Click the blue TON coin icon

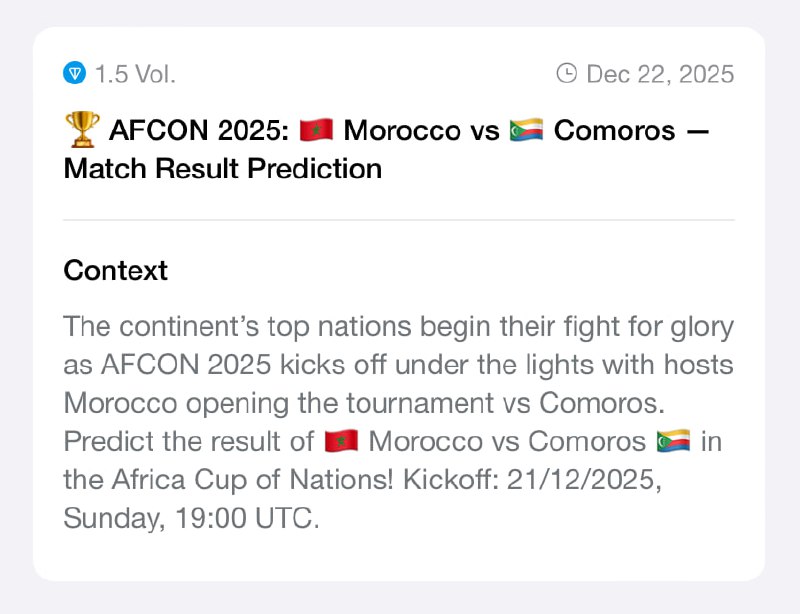(75, 73)
